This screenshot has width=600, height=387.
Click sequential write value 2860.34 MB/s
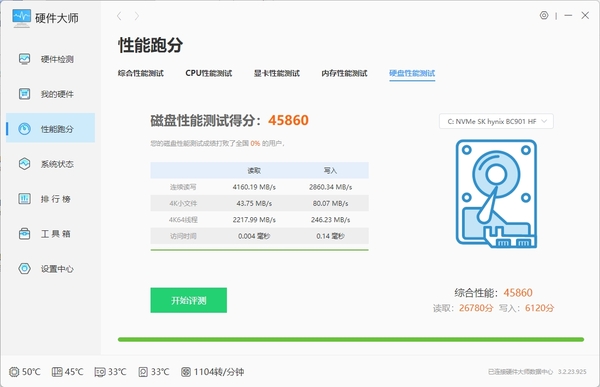331,187
